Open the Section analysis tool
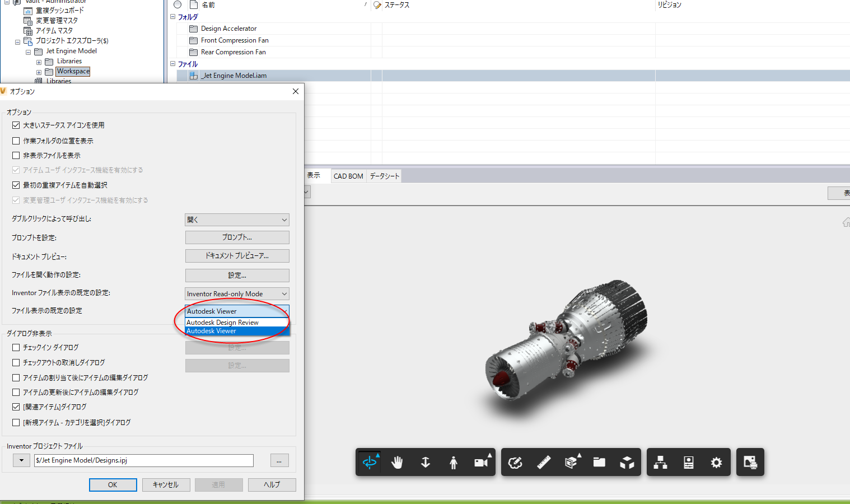The width and height of the screenshot is (850, 504). coord(572,463)
